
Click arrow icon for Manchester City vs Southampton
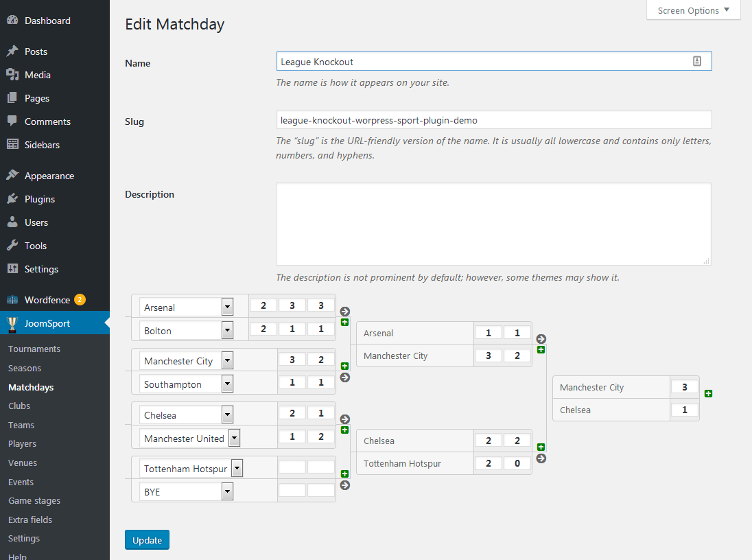click(345, 377)
